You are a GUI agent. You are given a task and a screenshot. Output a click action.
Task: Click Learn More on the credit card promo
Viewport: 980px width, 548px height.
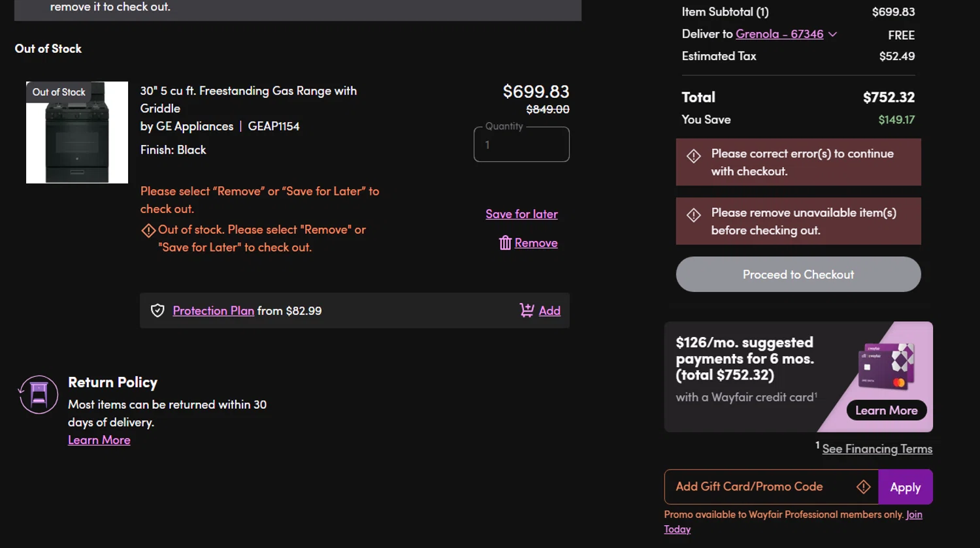pyautogui.click(x=887, y=410)
